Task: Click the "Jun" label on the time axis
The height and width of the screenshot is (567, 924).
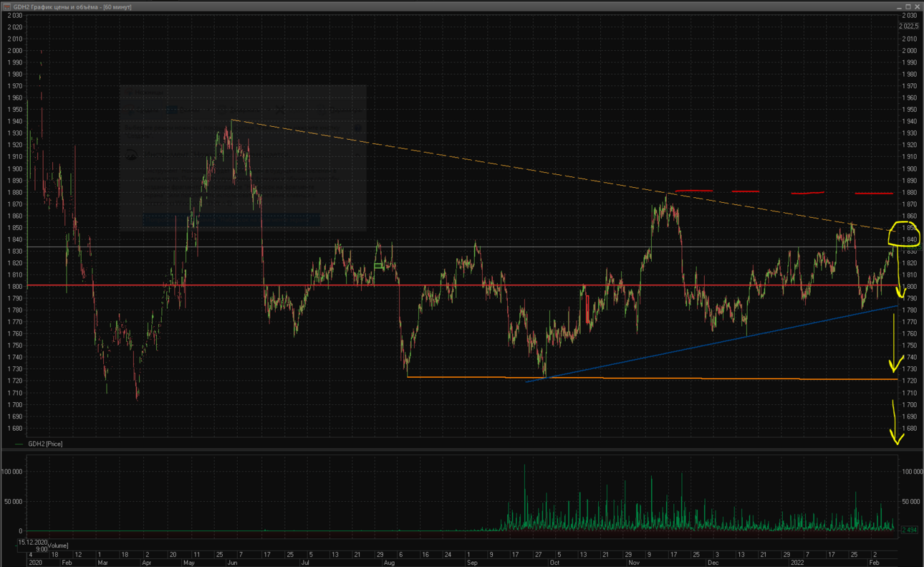Action: coord(232,563)
